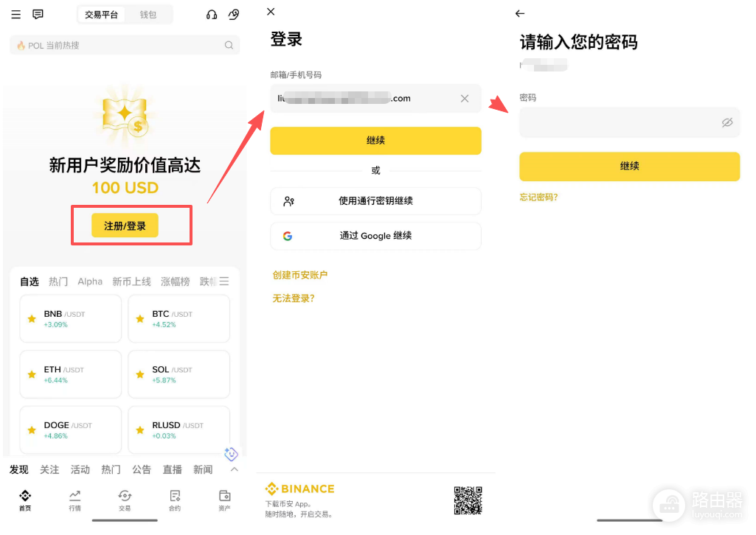Screen dimensions: 756x535
Task: Tap the rocket icon beside the headset
Action: pos(234,15)
